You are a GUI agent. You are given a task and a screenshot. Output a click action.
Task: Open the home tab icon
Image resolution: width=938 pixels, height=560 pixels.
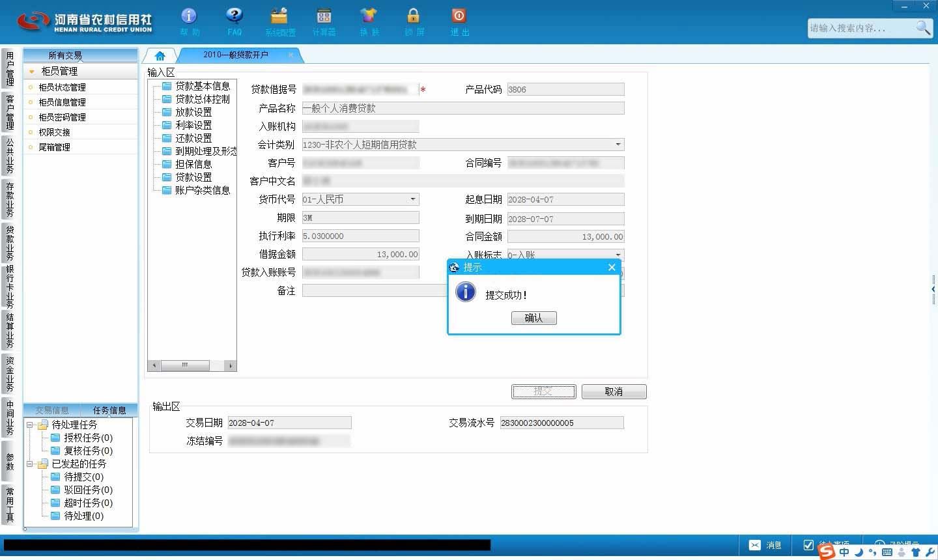coord(160,56)
